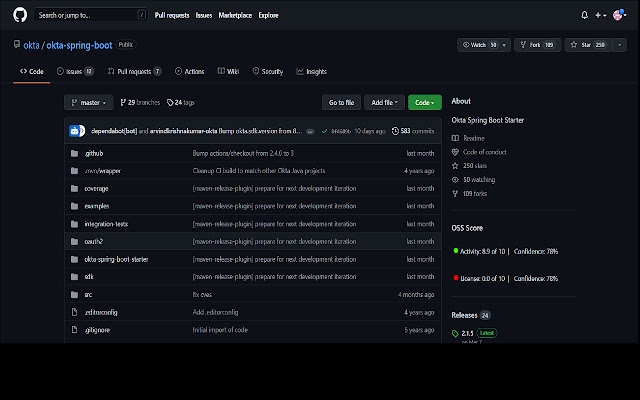Click the star icon beside 250 stars

[455, 166]
